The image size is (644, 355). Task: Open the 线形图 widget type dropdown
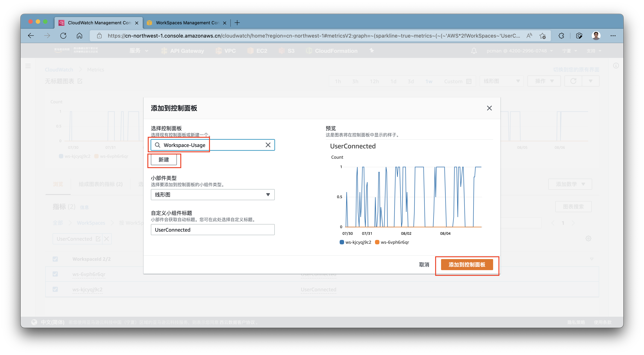pos(213,195)
